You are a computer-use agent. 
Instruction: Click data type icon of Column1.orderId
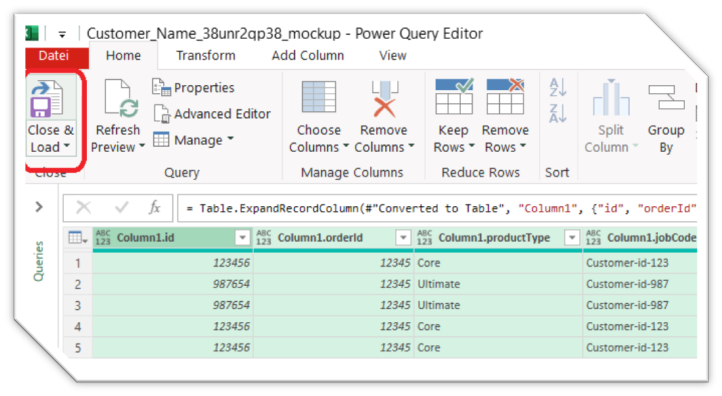pos(263,238)
